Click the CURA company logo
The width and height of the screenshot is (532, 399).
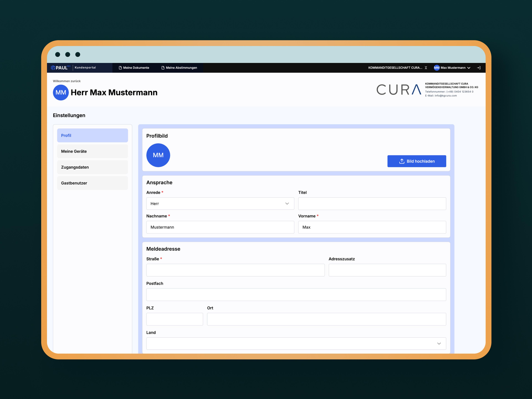click(399, 90)
